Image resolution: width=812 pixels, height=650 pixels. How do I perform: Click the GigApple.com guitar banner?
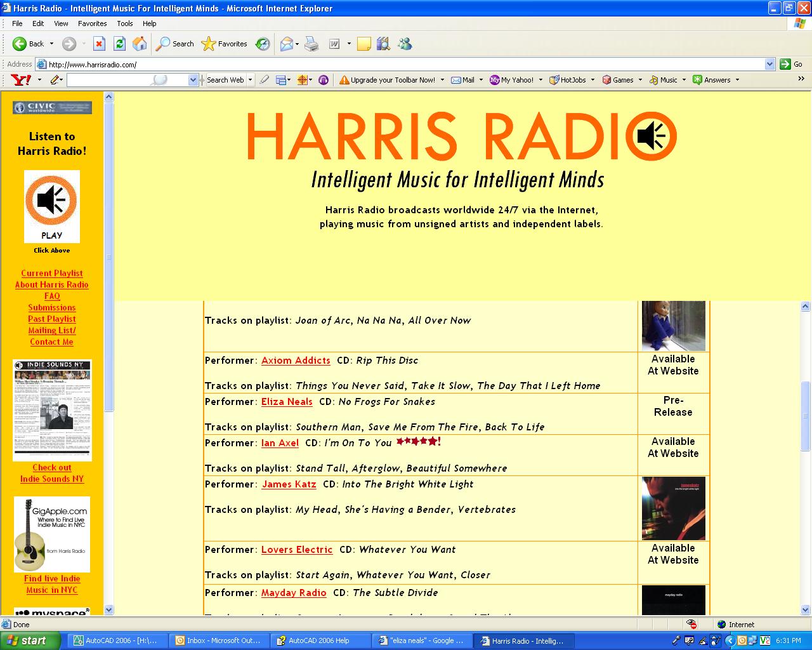coord(52,534)
